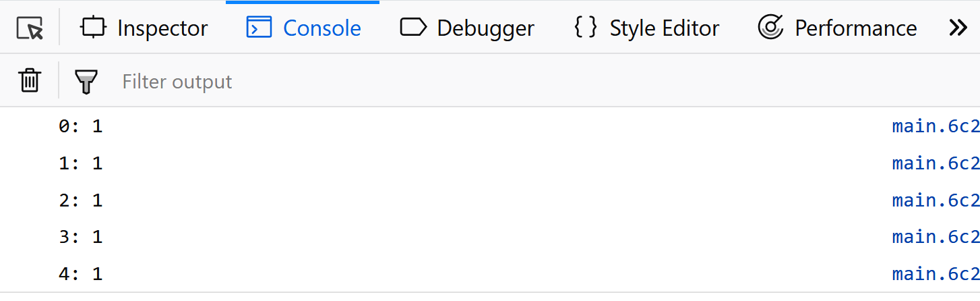Viewport: 980px width, 301px height.
Task: Click the "3: 1" console message
Action: pos(81,237)
